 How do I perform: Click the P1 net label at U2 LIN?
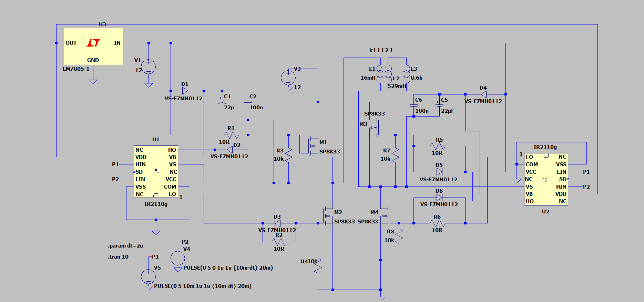pyautogui.click(x=586, y=172)
